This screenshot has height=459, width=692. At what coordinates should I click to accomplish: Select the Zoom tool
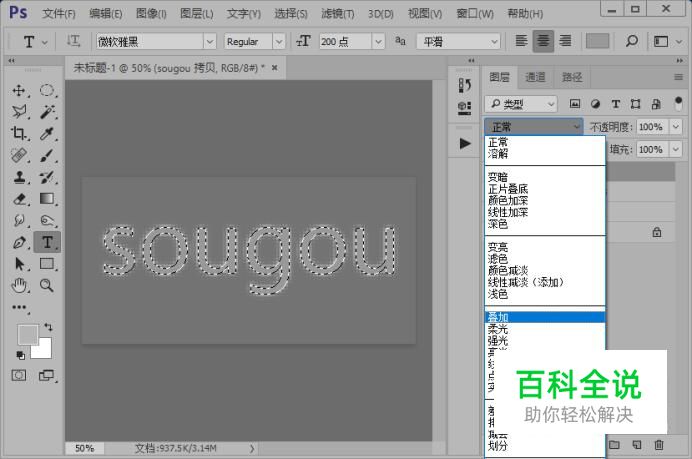tap(47, 286)
